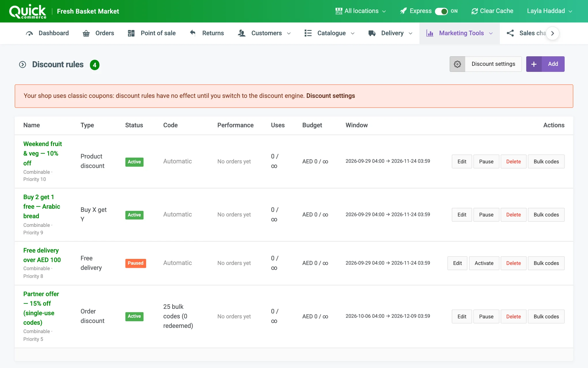Click the Orders basket icon
The height and width of the screenshot is (368, 588).
pos(86,33)
